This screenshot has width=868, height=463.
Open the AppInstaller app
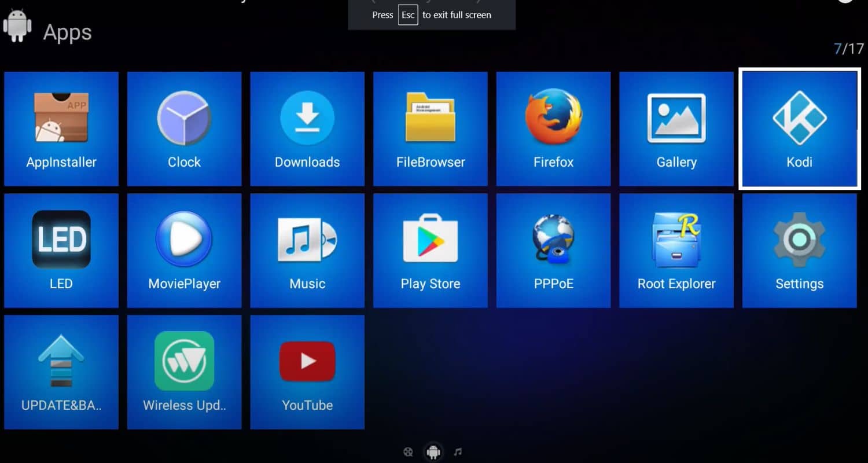[61, 129]
